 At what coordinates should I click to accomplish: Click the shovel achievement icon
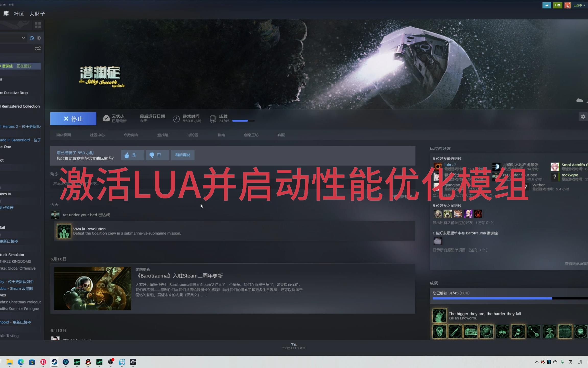(x=534, y=332)
